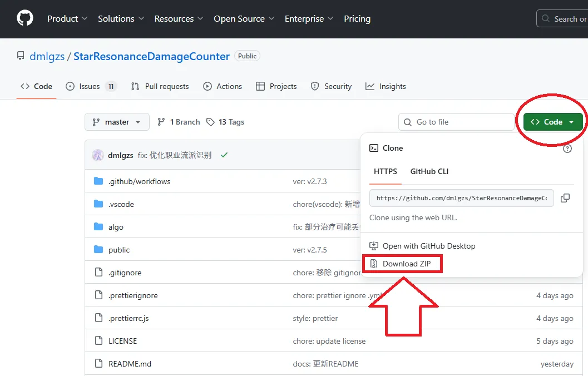Open the Pricing page link

357,18
